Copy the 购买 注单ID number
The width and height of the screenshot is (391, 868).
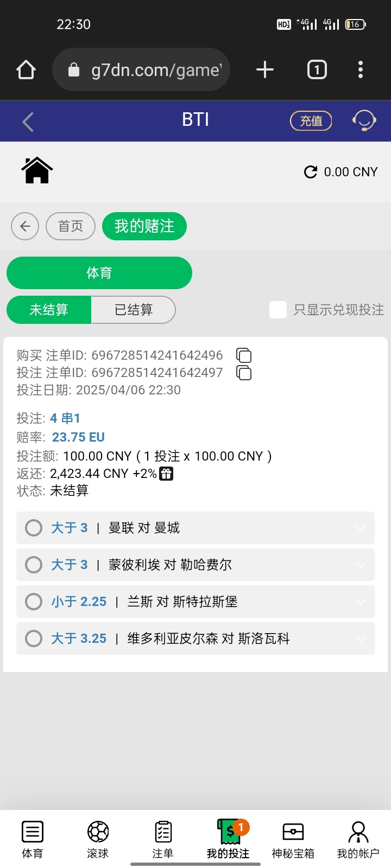[x=244, y=355]
